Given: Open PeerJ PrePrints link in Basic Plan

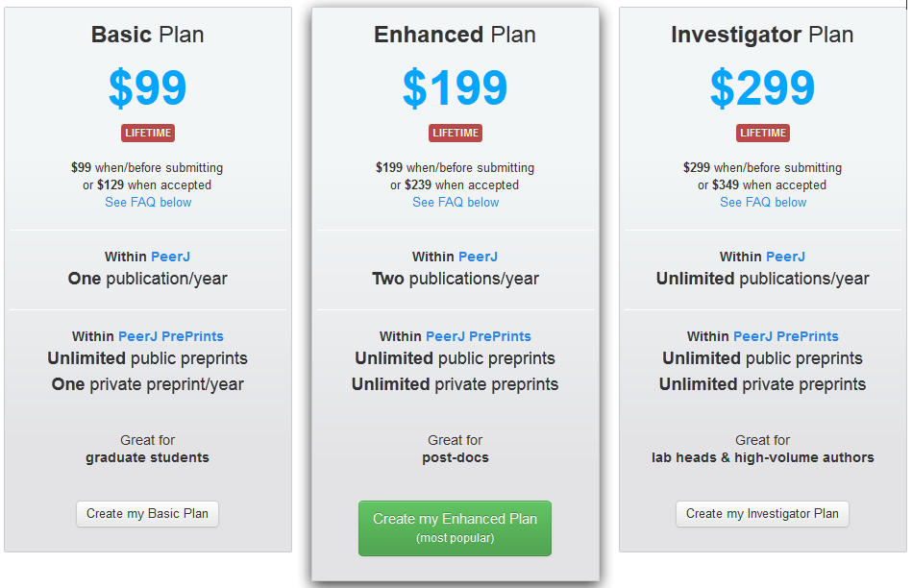Looking at the screenshot, I should [x=170, y=336].
